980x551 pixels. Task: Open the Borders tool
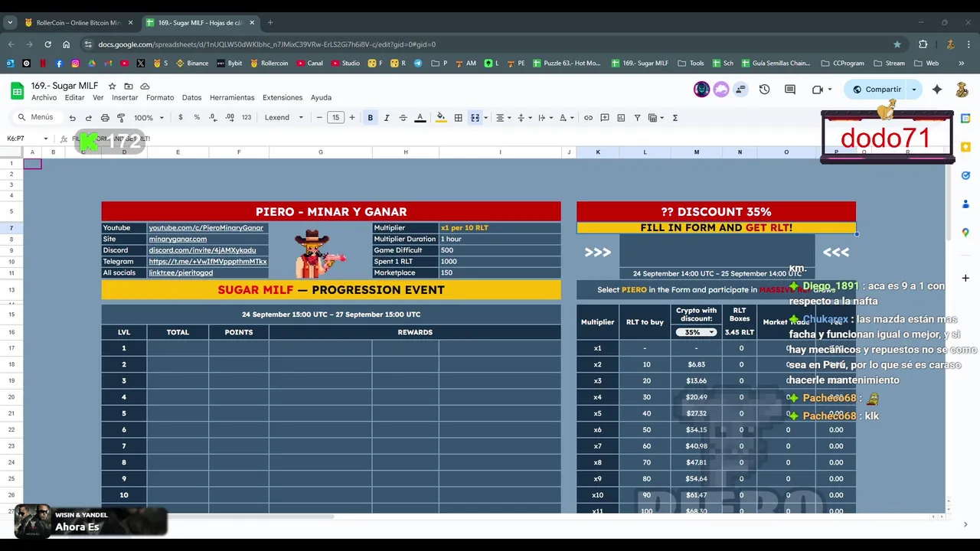pyautogui.click(x=458, y=118)
